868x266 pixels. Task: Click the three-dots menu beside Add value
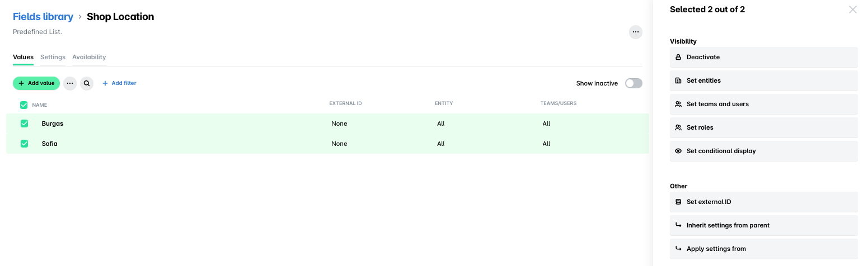(70, 83)
